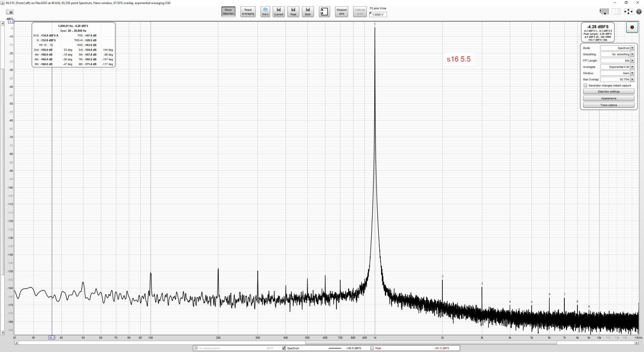The height and width of the screenshot is (352, 644).
Task: Click the graph pan arrows icon
Action: (x=628, y=12)
